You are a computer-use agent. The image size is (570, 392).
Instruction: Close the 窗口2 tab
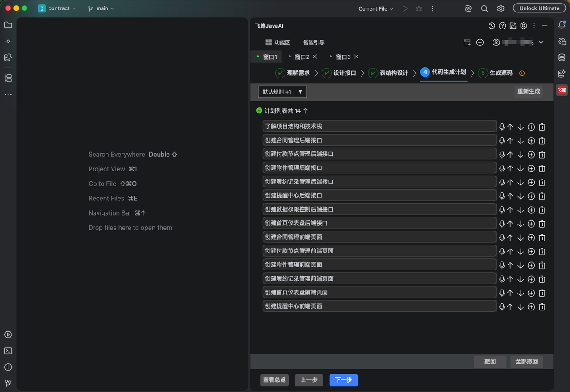pos(315,57)
